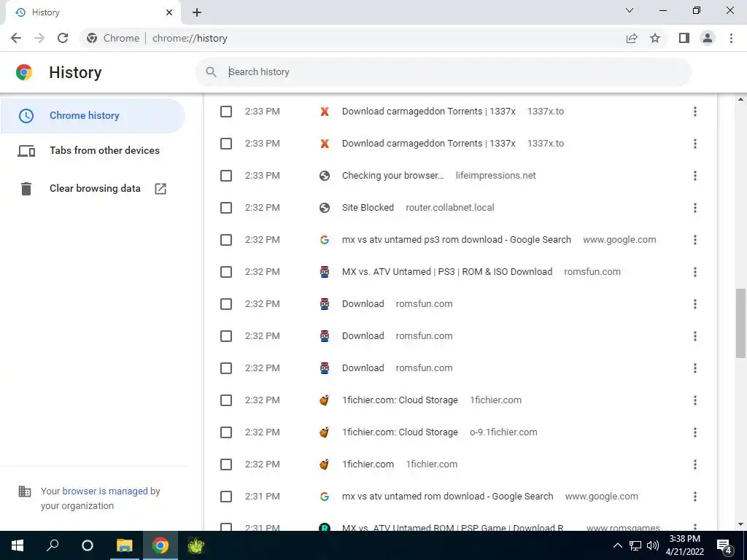
Task: Tick the Site Blocked entry checkbox
Action: click(226, 208)
